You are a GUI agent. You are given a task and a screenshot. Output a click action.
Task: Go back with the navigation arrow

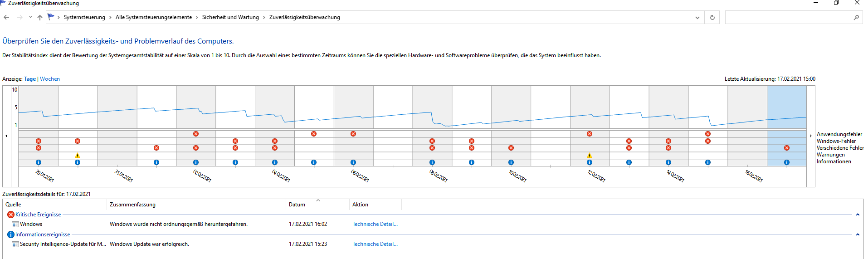(6, 17)
